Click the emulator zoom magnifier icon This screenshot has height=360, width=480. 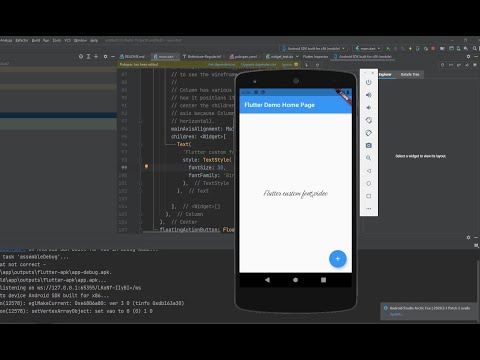coord(369,158)
